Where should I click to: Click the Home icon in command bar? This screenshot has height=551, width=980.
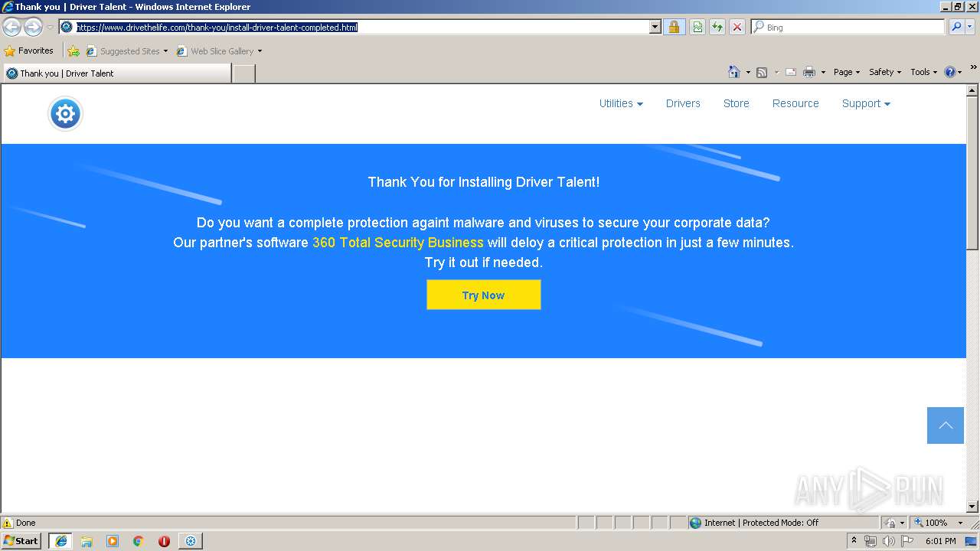pos(734,72)
